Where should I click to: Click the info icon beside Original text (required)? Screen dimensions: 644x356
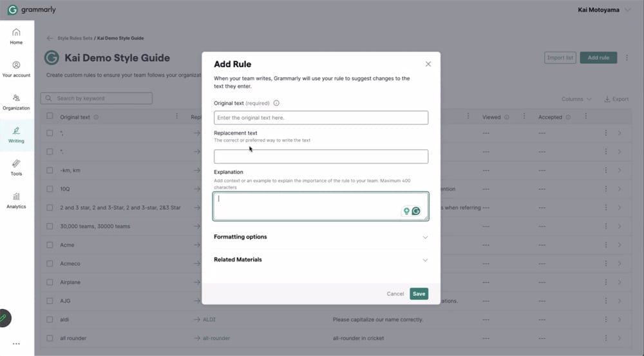pyautogui.click(x=276, y=103)
